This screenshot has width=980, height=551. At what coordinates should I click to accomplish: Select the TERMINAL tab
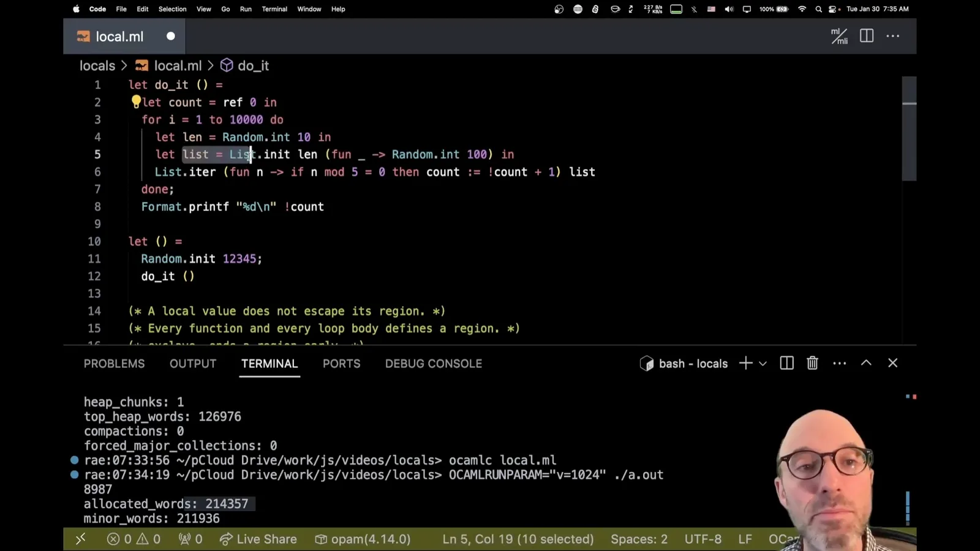click(x=269, y=364)
